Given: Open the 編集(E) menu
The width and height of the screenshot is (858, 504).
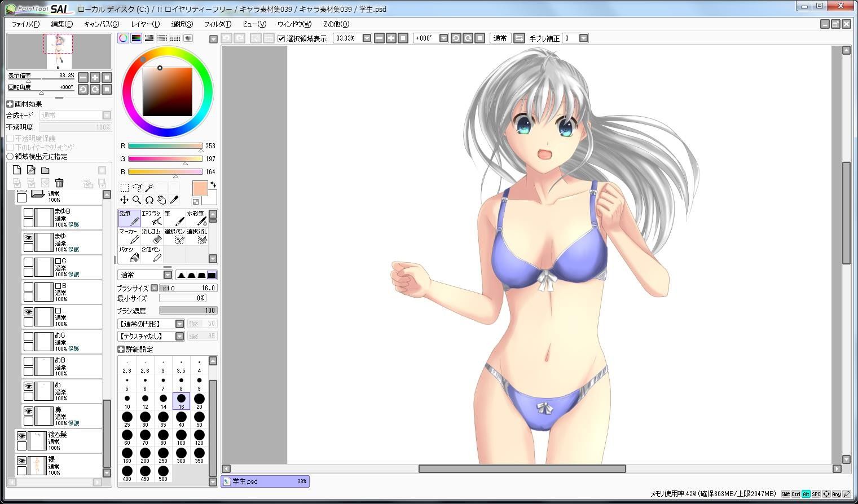Looking at the screenshot, I should [x=61, y=24].
